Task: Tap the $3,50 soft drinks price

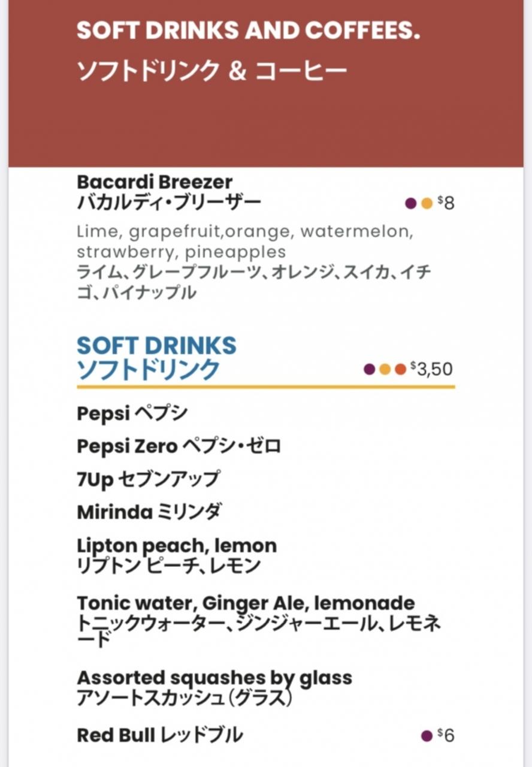Action: (431, 369)
